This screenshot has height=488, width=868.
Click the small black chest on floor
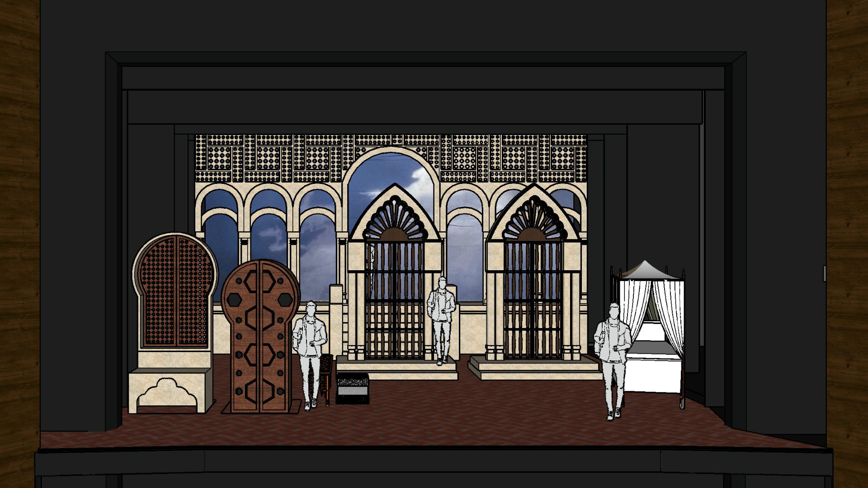click(353, 388)
